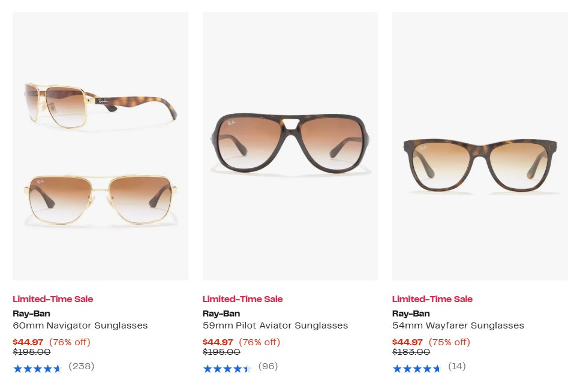Click Ray-Ban brand name above Wayfarer Sunglasses
This screenshot has width=577, height=392.
coord(411,313)
